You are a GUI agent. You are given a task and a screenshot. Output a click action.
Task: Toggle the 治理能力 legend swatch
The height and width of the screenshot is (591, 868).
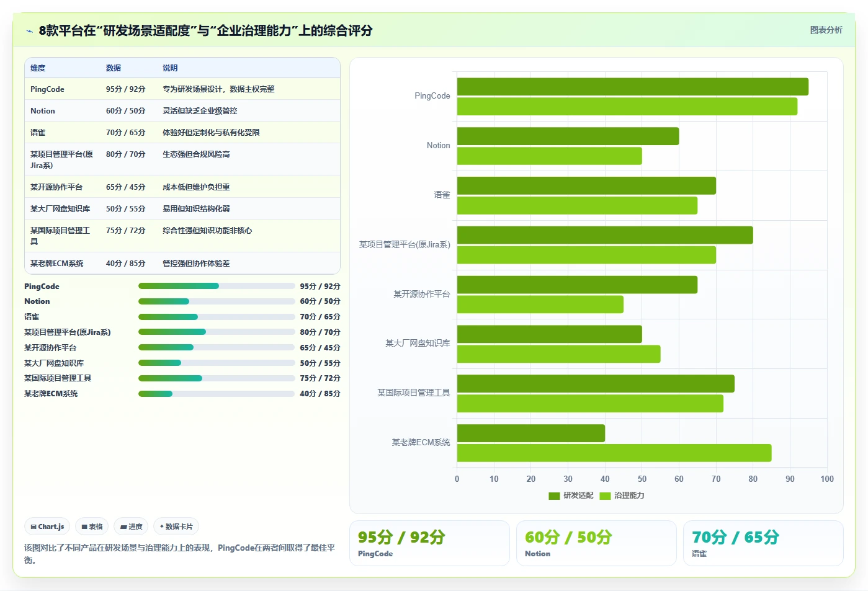pos(606,495)
